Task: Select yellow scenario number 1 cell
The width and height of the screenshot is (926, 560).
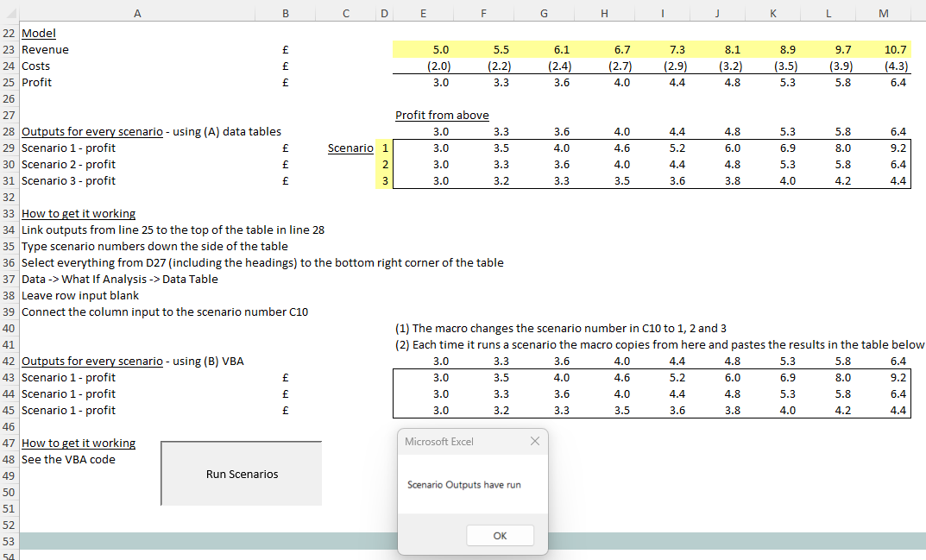Action: click(x=385, y=148)
